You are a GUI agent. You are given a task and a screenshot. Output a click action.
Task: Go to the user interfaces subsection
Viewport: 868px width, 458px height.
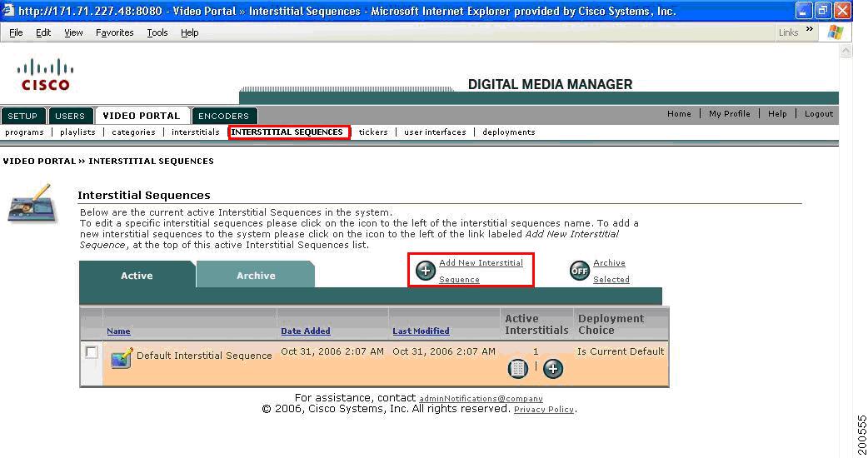coord(435,132)
